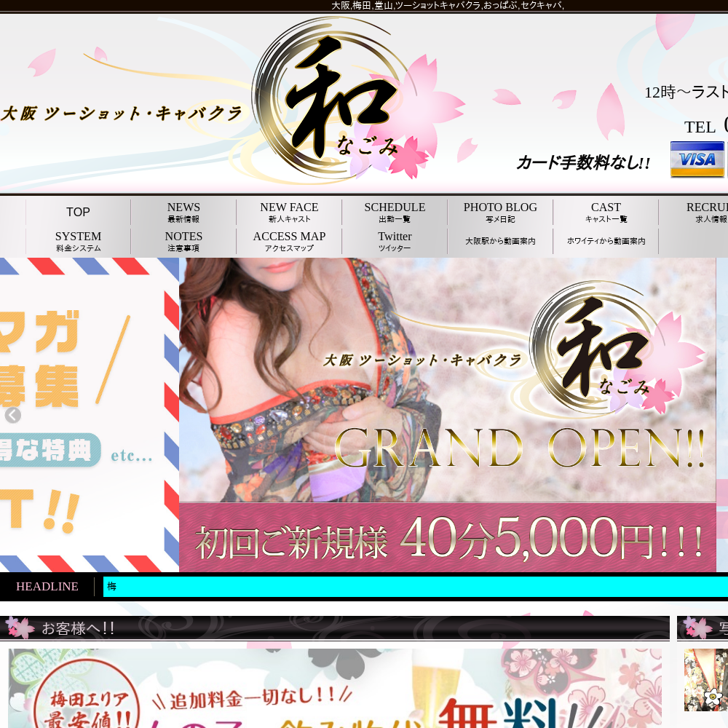Screen dimensions: 728x728
Task: Click the sakura icon beside お客様へ!! heading
Action: (19, 628)
